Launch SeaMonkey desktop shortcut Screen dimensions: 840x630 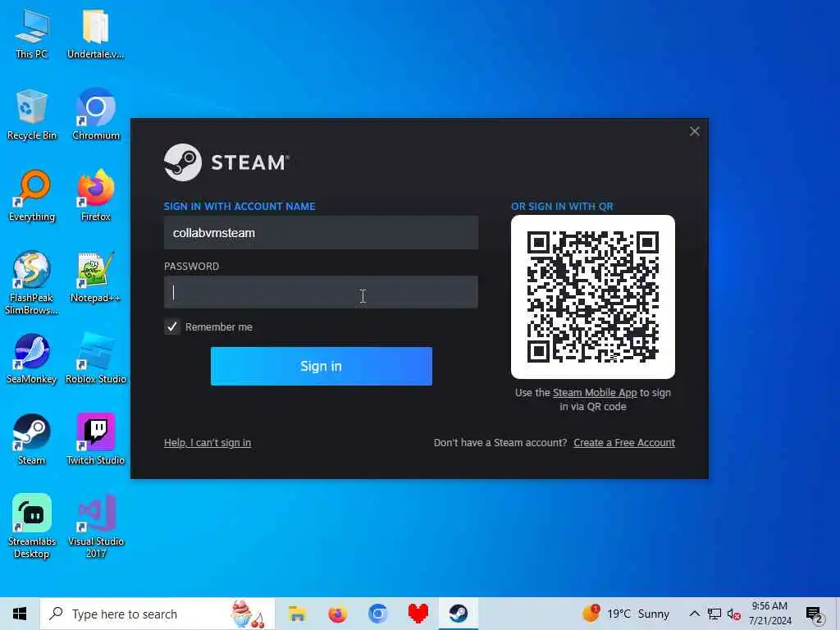point(32,358)
